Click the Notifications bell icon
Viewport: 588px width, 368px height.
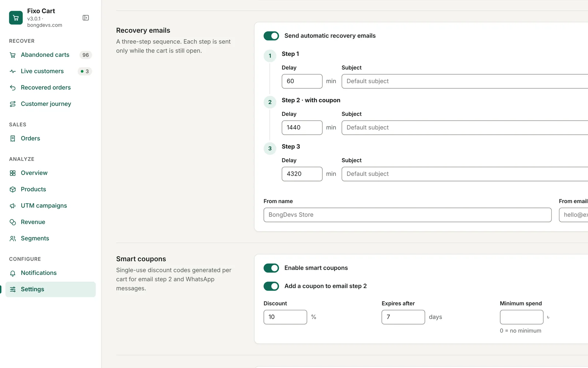click(13, 273)
